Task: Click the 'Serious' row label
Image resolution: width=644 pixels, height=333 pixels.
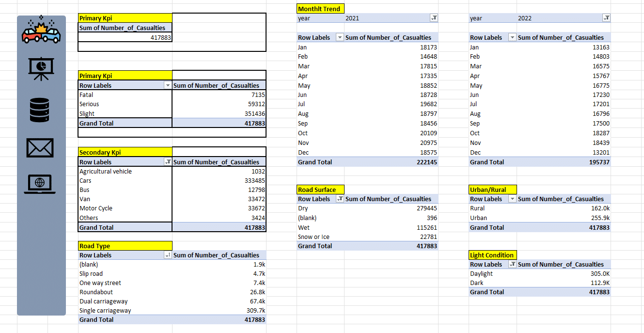Action: (x=89, y=104)
